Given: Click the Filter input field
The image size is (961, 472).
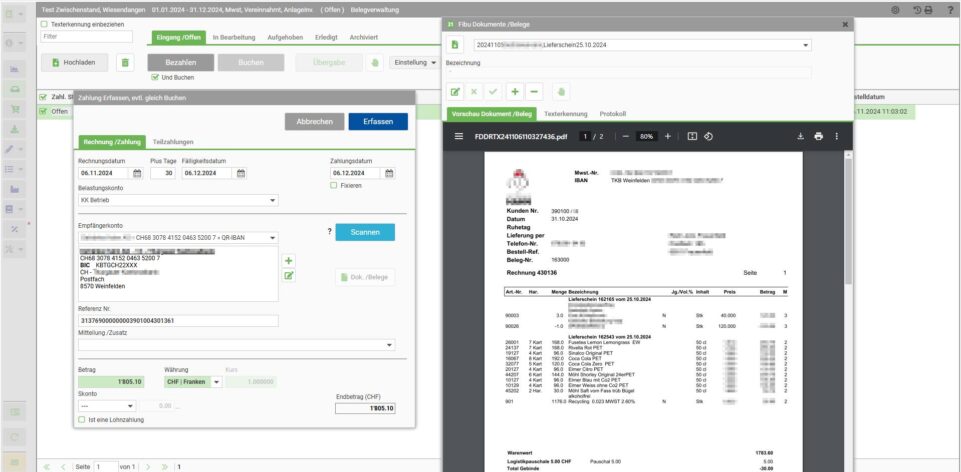Looking at the screenshot, I should coord(86,37).
